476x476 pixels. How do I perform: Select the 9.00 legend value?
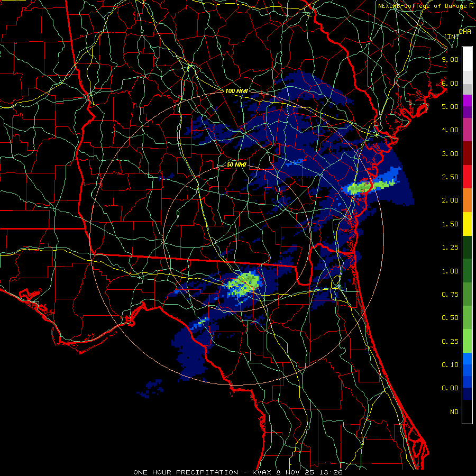(450, 59)
